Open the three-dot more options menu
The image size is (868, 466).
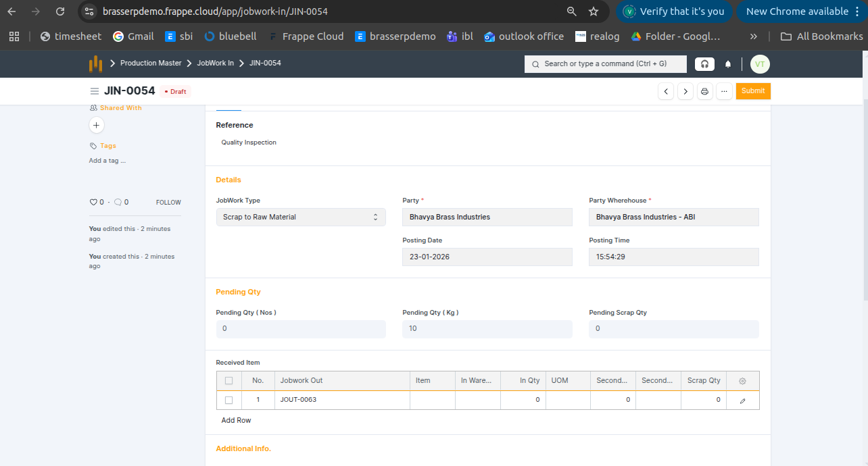pyautogui.click(x=724, y=91)
